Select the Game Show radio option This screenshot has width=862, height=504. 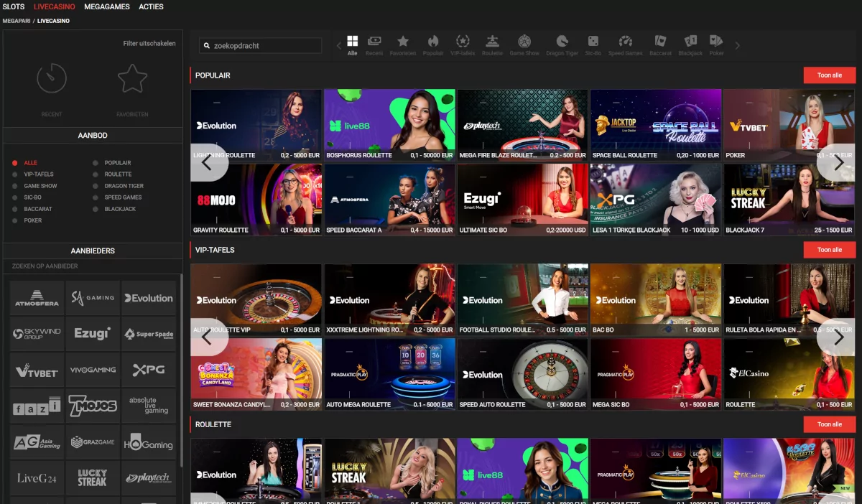pyautogui.click(x=15, y=186)
